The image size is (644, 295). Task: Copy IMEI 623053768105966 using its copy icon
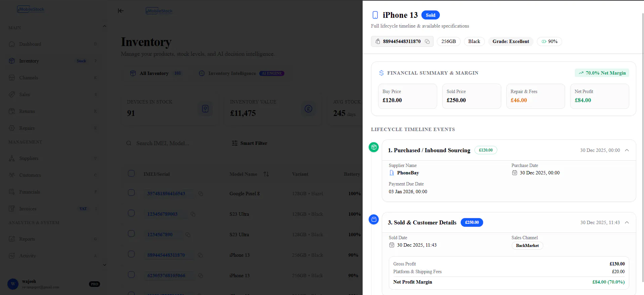[x=200, y=276]
